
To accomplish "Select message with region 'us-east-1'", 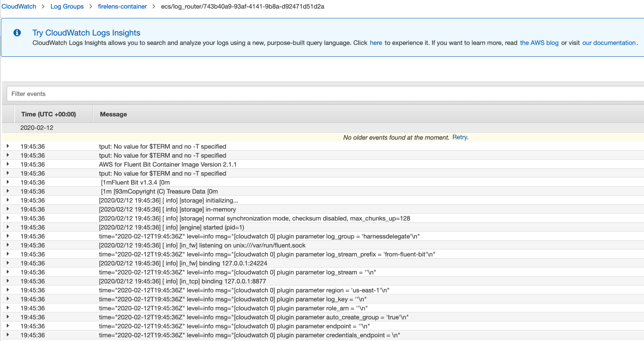I will pos(244,290).
